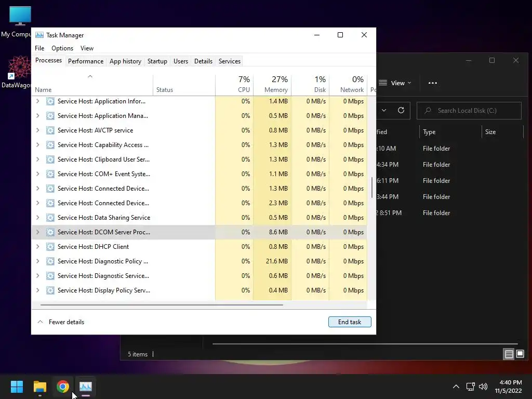532x399 pixels.
Task: Expand Service Host: Application Mana... group
Action: (37, 116)
